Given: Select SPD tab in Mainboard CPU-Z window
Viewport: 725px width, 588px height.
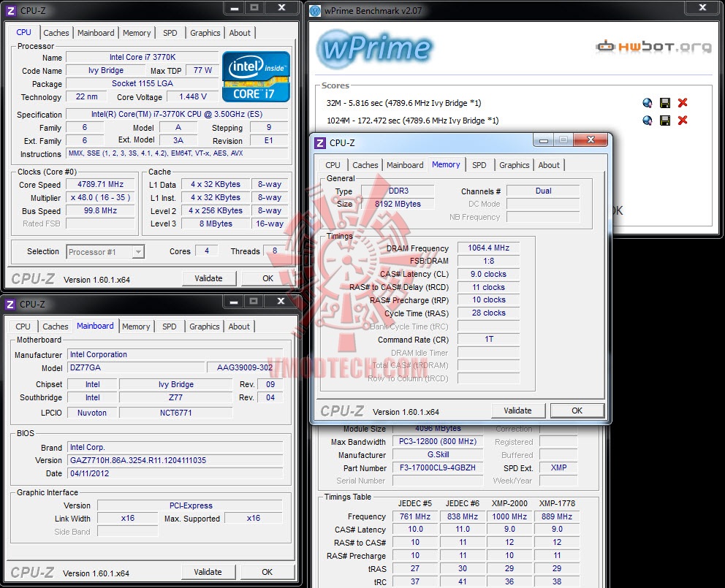Looking at the screenshot, I should pos(169,327).
